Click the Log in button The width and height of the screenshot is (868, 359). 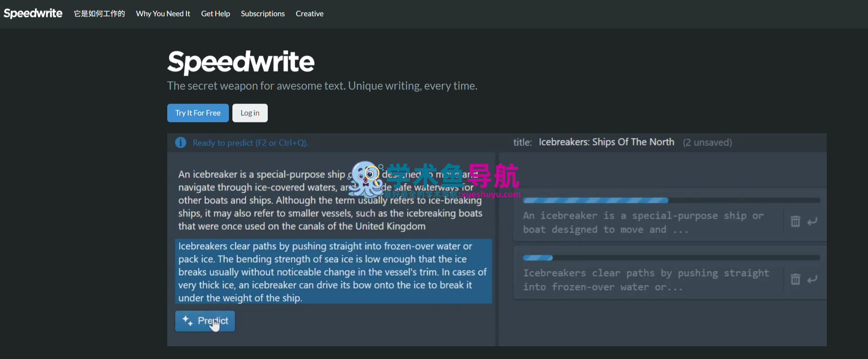250,113
